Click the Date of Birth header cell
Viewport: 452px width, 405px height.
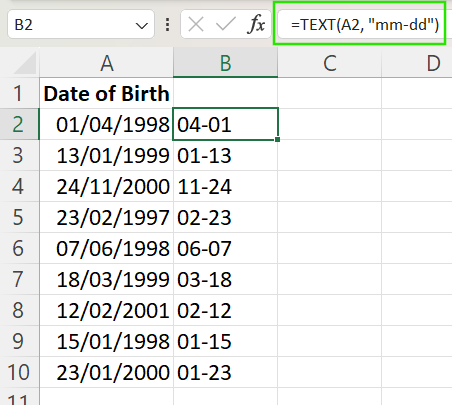107,93
